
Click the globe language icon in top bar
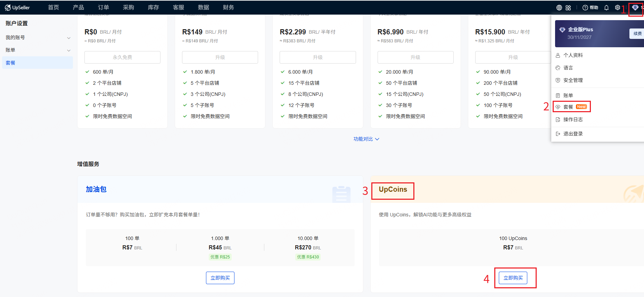559,8
